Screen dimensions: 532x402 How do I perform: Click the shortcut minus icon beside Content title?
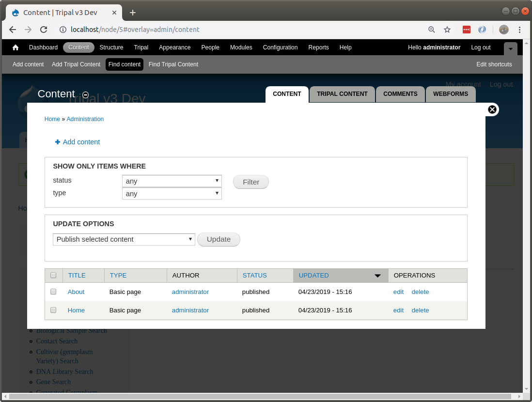click(x=86, y=95)
